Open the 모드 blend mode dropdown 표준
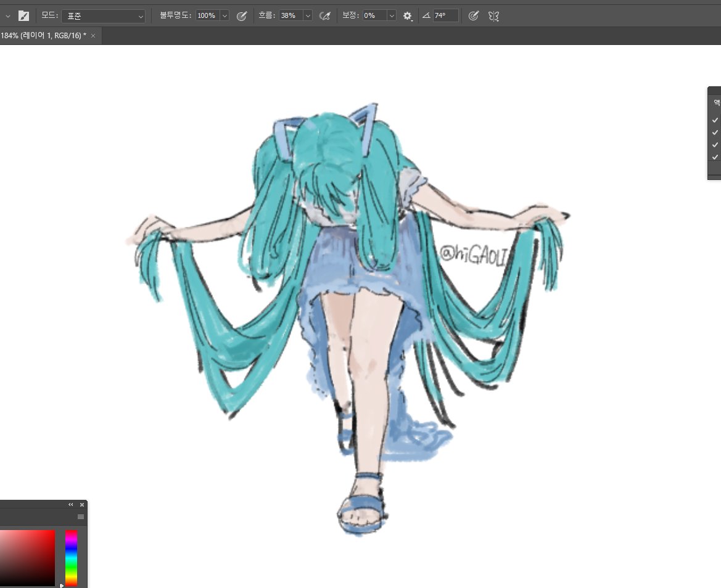The image size is (721, 588). 104,16
